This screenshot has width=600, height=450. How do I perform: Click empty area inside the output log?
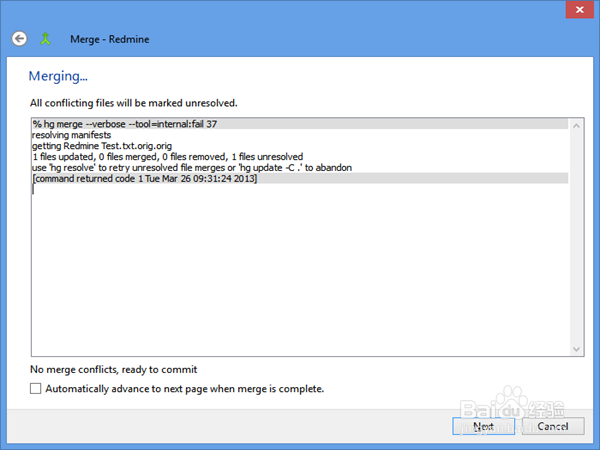click(x=300, y=270)
